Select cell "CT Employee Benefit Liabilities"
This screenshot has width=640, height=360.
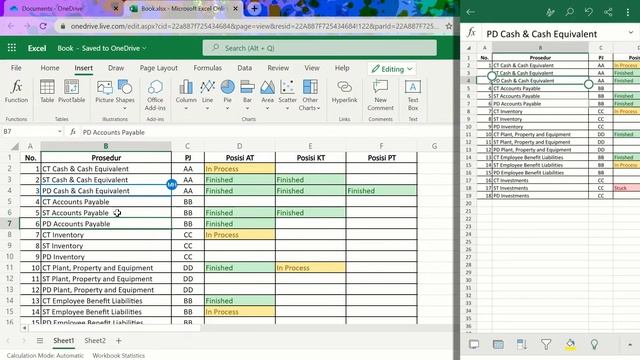[106, 301]
